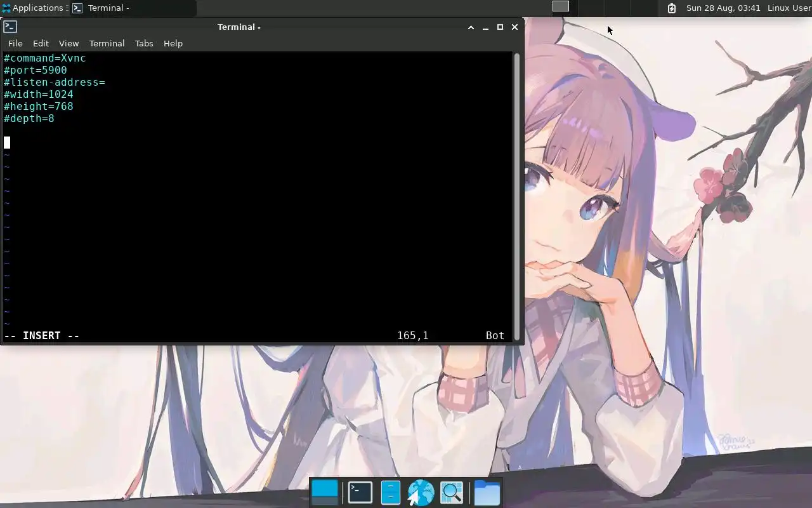Click the #port=5900 line
The height and width of the screenshot is (508, 812).
pos(36,70)
